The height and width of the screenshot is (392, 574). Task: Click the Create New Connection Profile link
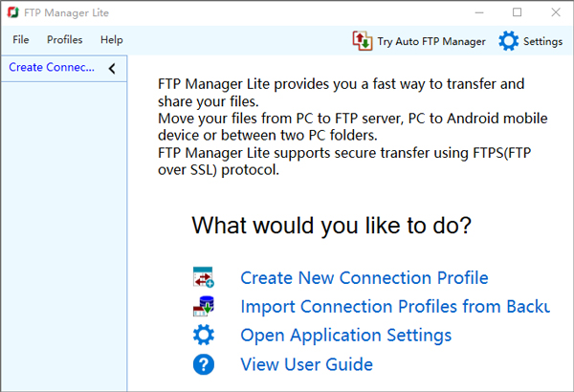tap(364, 278)
